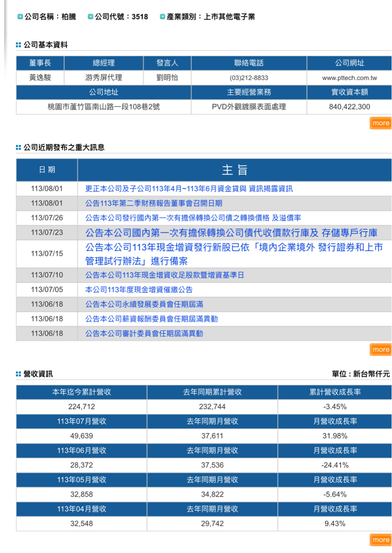Open announcement 公告113年第二季財務報告董事會召開日期
This screenshot has width=392, height=553.
point(154,203)
